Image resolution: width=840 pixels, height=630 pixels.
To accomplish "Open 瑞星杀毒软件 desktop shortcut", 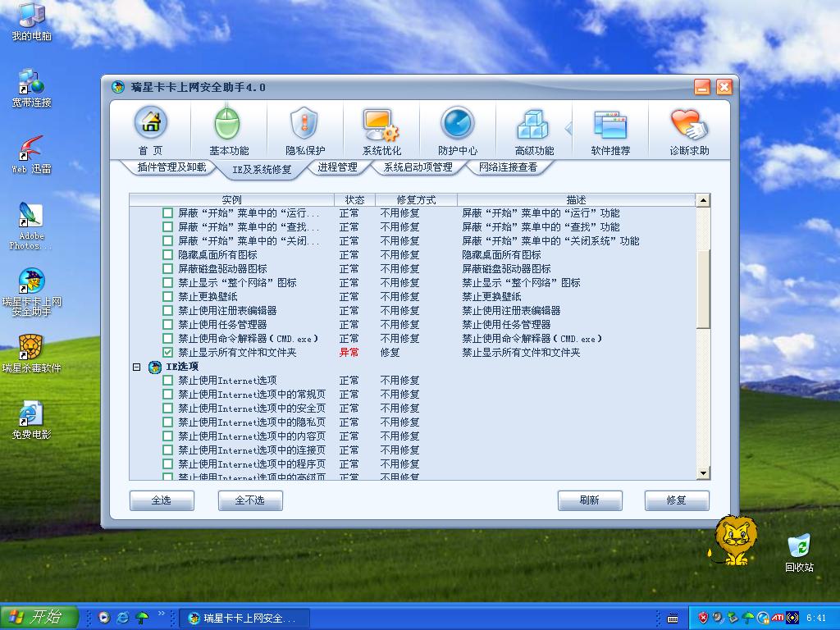I will coord(32,354).
